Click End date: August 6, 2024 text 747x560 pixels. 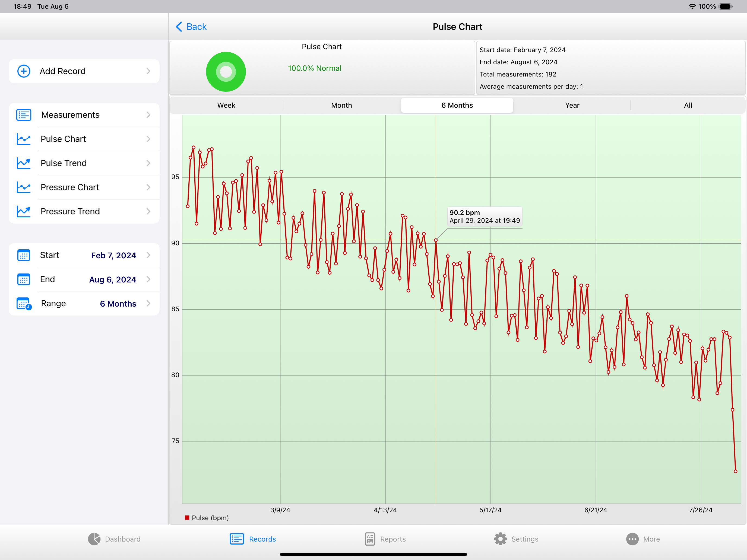pyautogui.click(x=518, y=62)
